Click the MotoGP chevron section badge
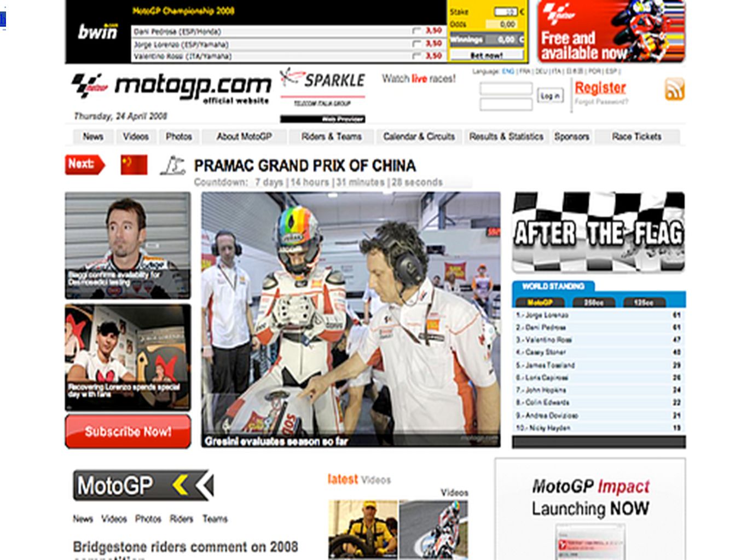Viewport: 747px width, 560px height. click(143, 485)
